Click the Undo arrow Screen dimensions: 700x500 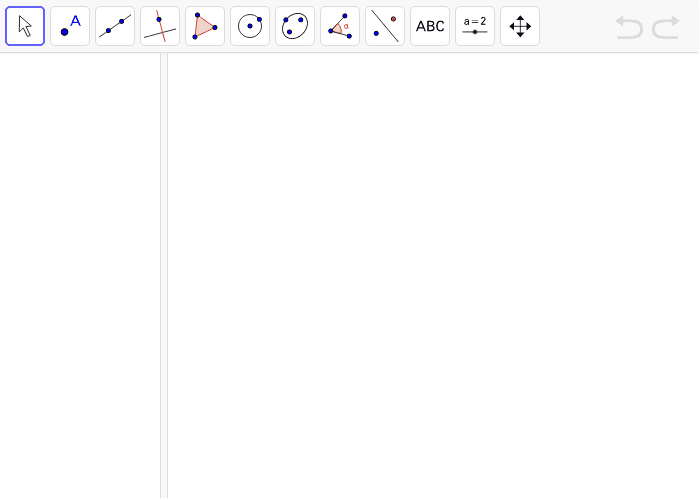pyautogui.click(x=629, y=27)
